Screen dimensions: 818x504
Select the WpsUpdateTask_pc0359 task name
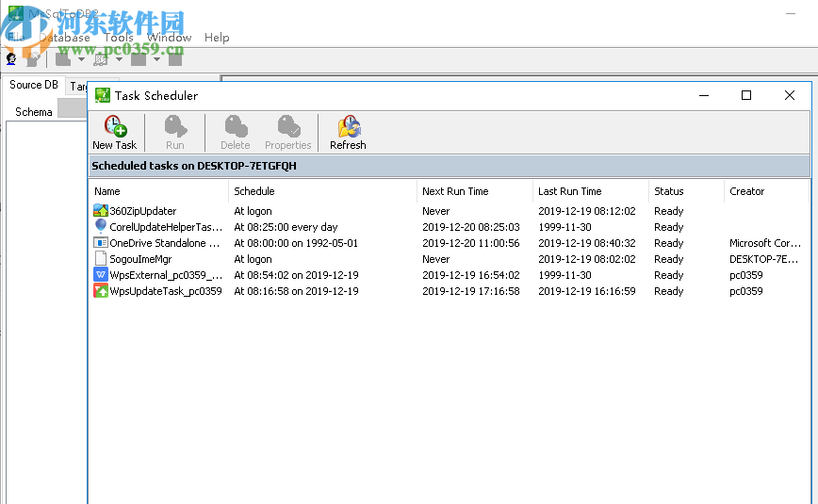pos(166,291)
